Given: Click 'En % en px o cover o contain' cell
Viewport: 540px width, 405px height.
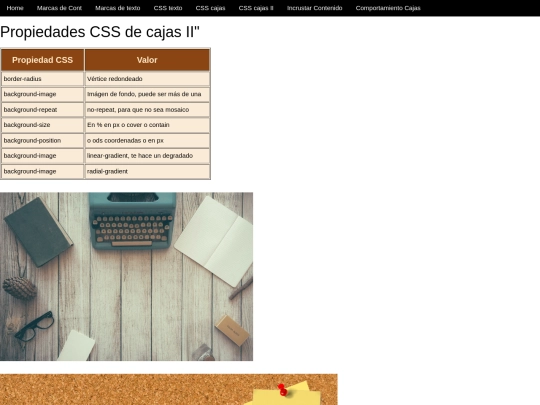Looking at the screenshot, I should click(x=147, y=125).
